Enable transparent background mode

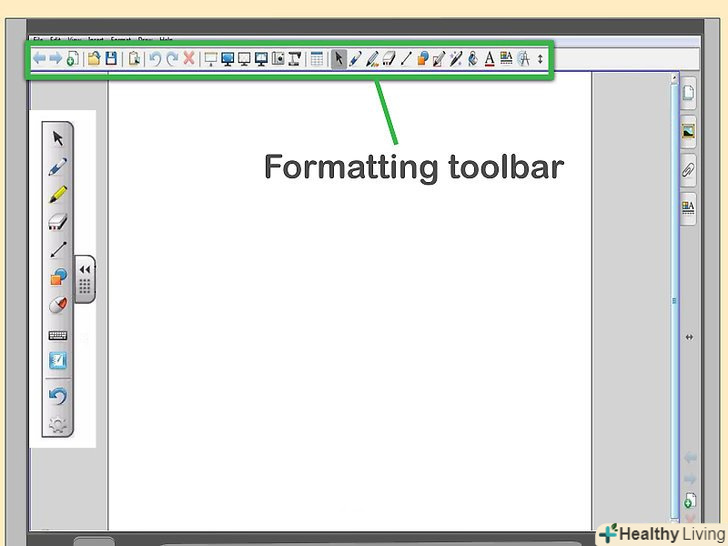[x=244, y=59]
